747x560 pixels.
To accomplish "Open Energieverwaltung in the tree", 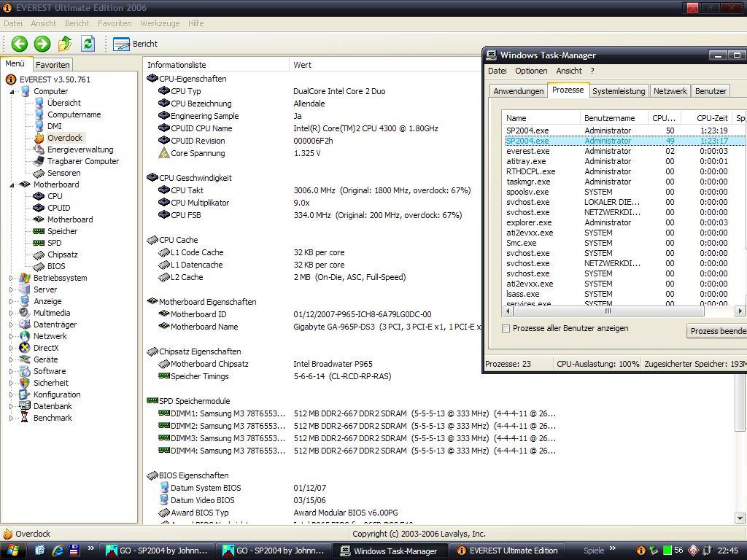I will (x=80, y=149).
